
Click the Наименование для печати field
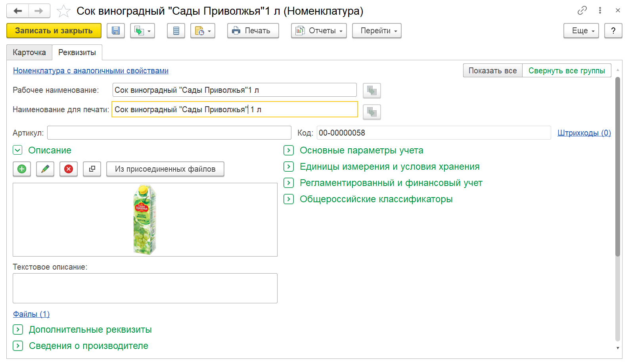point(235,109)
